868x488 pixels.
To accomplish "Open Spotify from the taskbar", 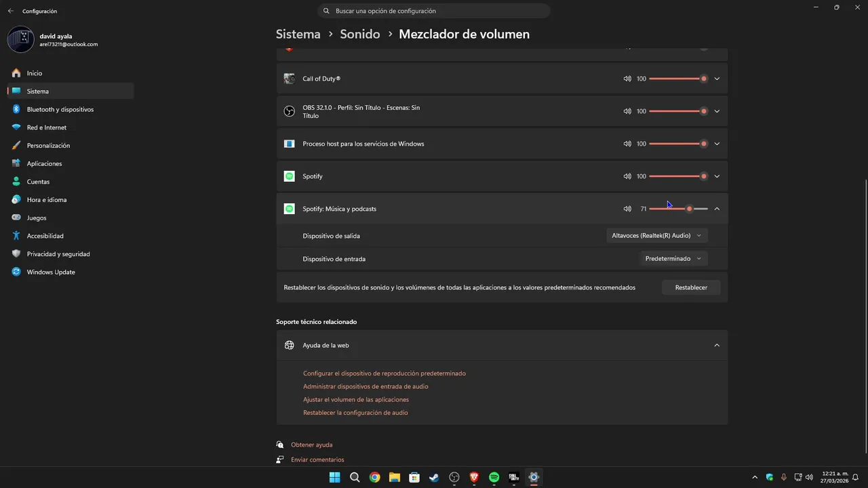I will [x=494, y=477].
